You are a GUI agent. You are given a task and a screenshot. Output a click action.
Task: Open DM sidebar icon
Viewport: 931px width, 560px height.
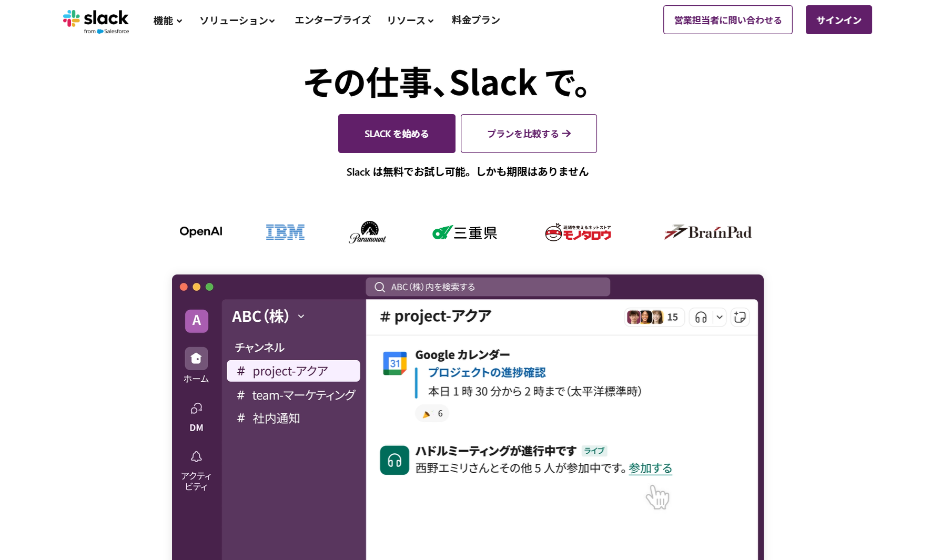196,408
